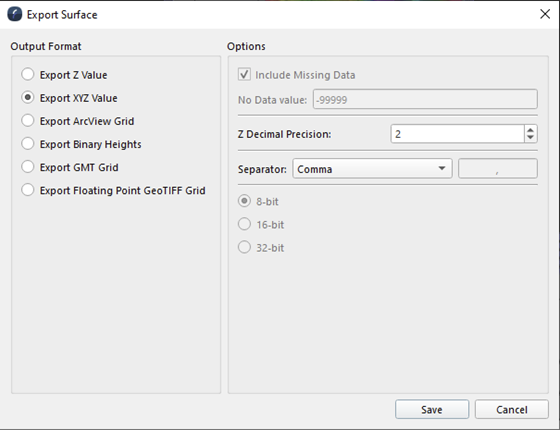Increase Z Decimal Precision with up arrow
The image size is (560, 430).
click(531, 130)
